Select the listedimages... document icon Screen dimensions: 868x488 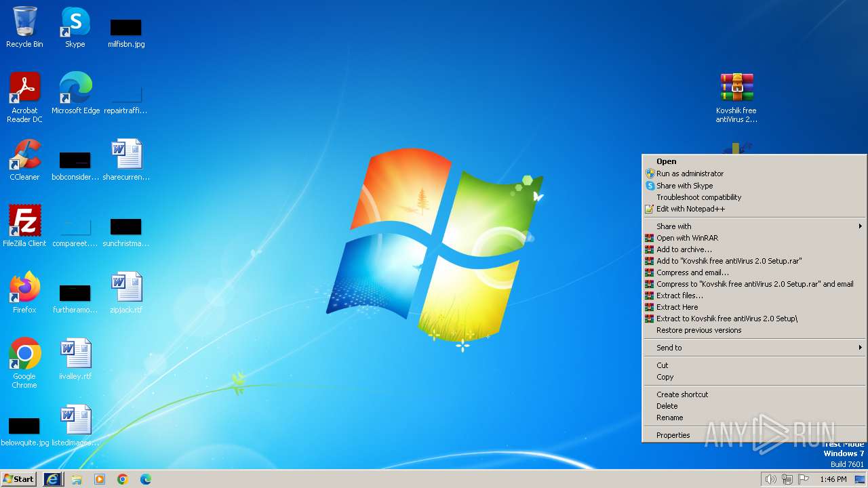point(75,425)
